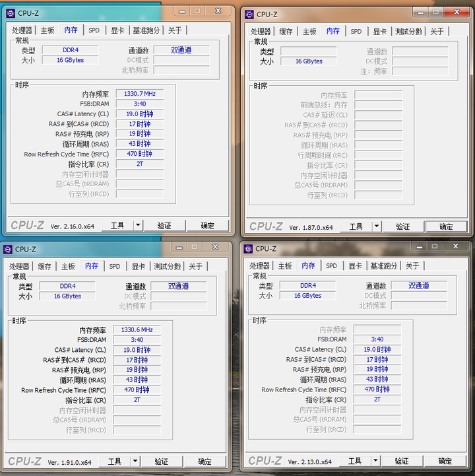Click 验证 button in Ver. 2.16.0 window
Screen dimensions: 475x476
(164, 226)
